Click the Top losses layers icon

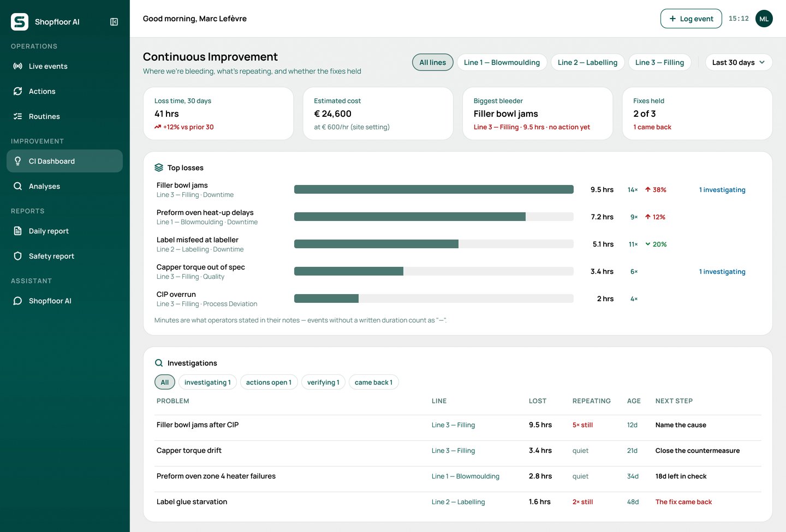tap(159, 168)
